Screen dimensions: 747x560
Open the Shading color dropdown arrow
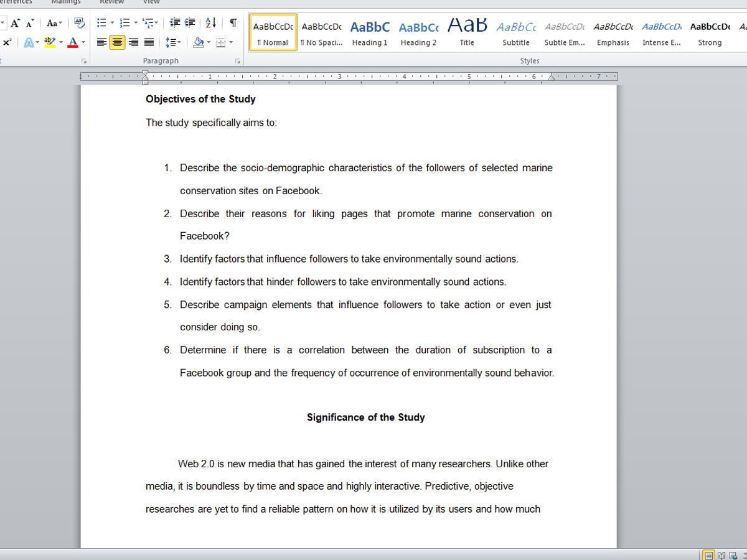[x=209, y=42]
